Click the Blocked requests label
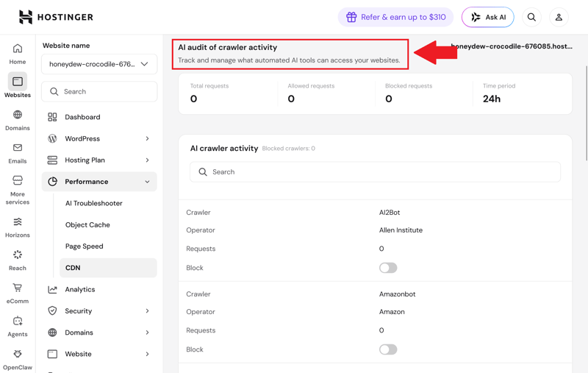 coord(409,86)
